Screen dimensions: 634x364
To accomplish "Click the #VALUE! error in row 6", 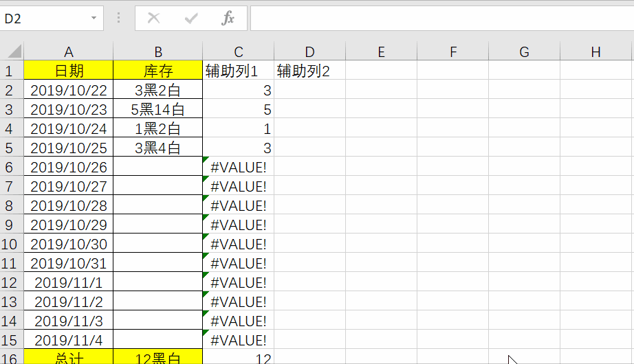I will click(238, 166).
